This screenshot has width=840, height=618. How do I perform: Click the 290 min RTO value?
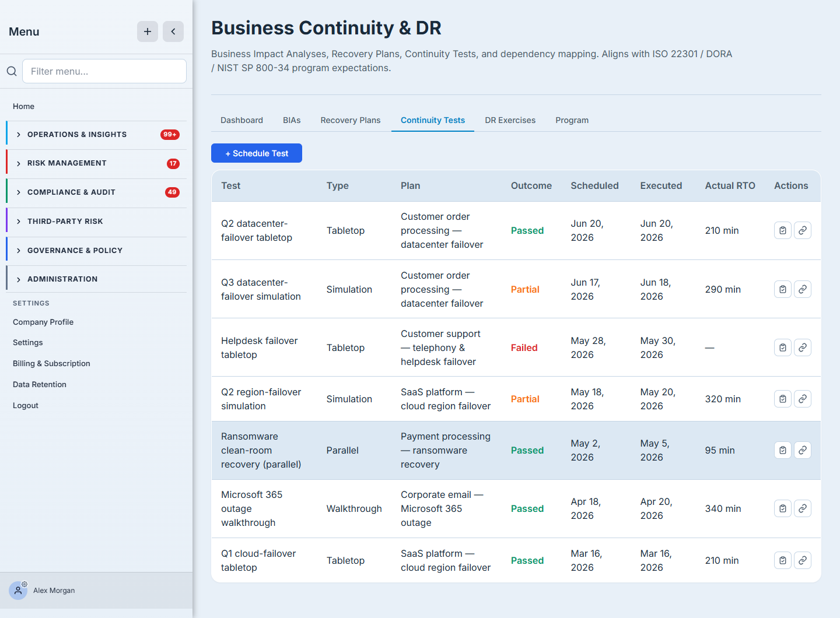tap(723, 289)
